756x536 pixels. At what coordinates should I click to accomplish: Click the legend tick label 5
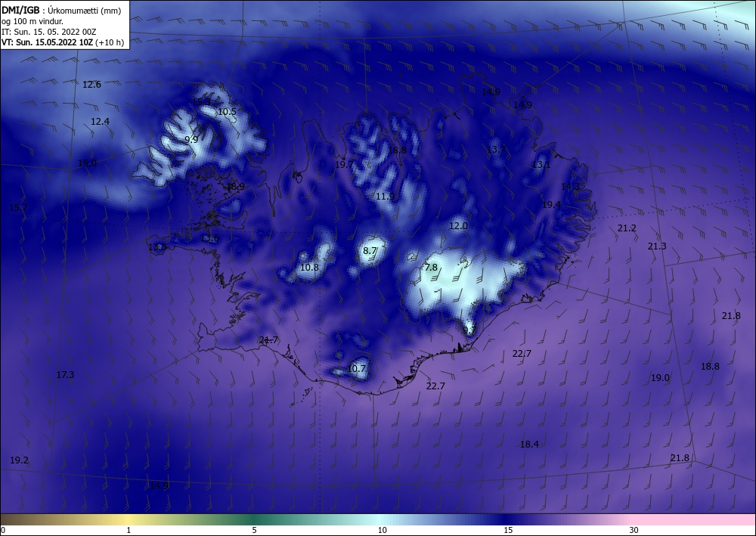[254, 530]
